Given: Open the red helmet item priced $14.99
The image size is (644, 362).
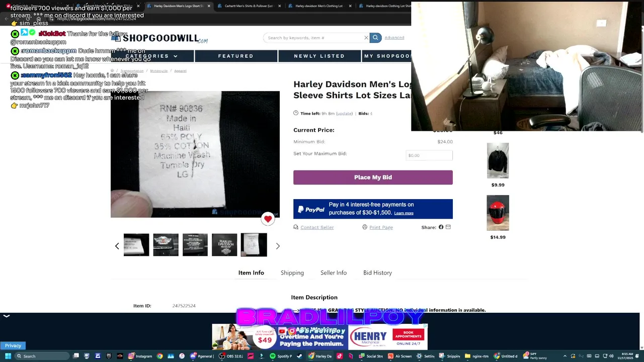Looking at the screenshot, I should point(498,213).
